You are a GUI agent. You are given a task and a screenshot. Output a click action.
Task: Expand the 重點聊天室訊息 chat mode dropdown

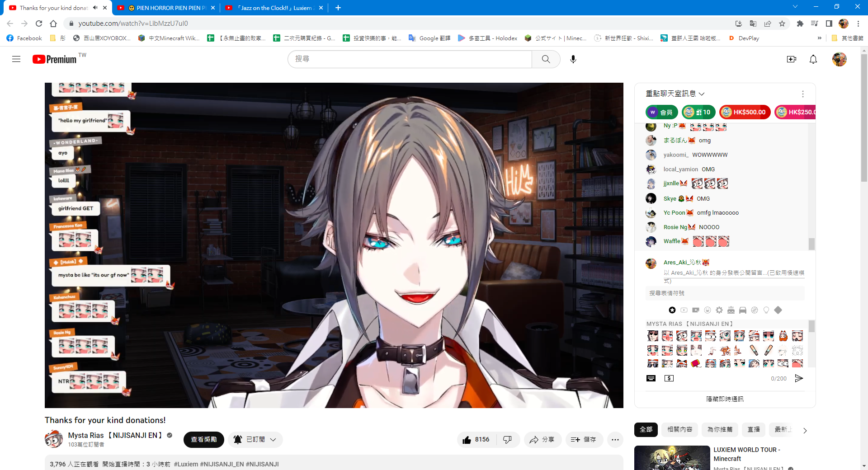[675, 94]
